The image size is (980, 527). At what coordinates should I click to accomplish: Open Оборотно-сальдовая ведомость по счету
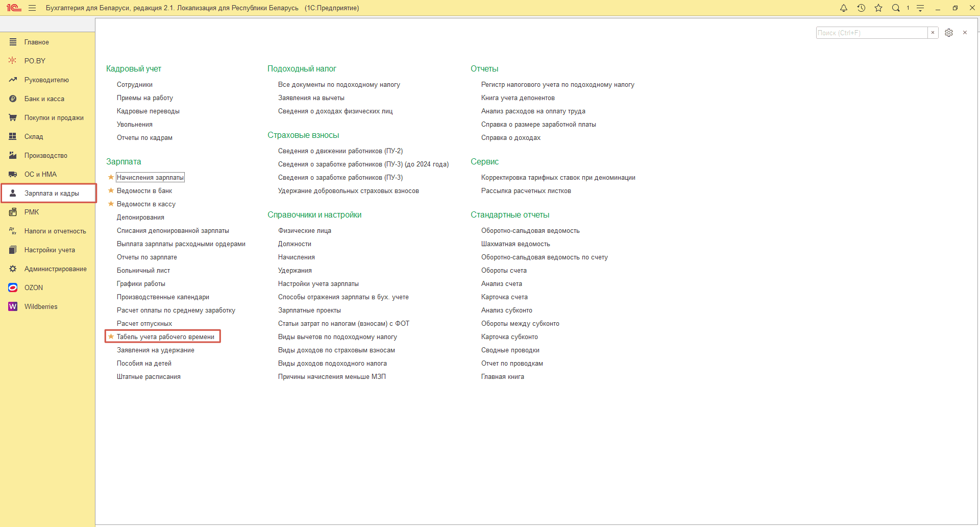point(545,257)
